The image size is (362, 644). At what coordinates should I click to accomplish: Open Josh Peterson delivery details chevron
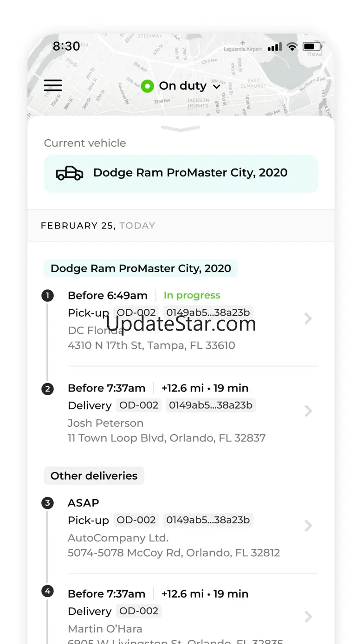click(308, 411)
